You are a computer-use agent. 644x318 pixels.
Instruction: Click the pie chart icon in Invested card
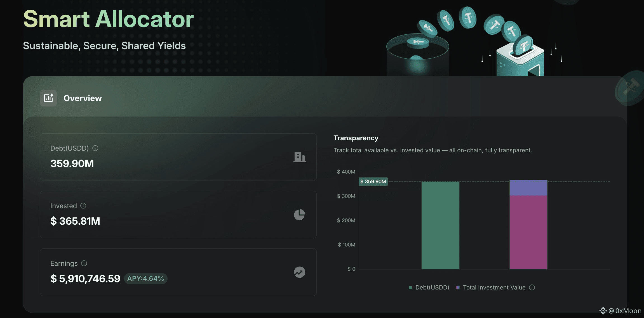click(x=299, y=215)
